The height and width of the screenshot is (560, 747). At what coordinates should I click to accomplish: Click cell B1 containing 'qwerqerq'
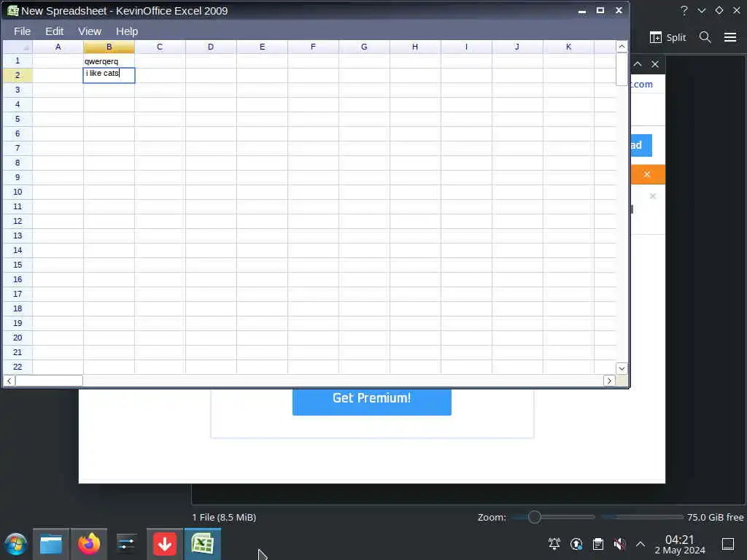109,61
